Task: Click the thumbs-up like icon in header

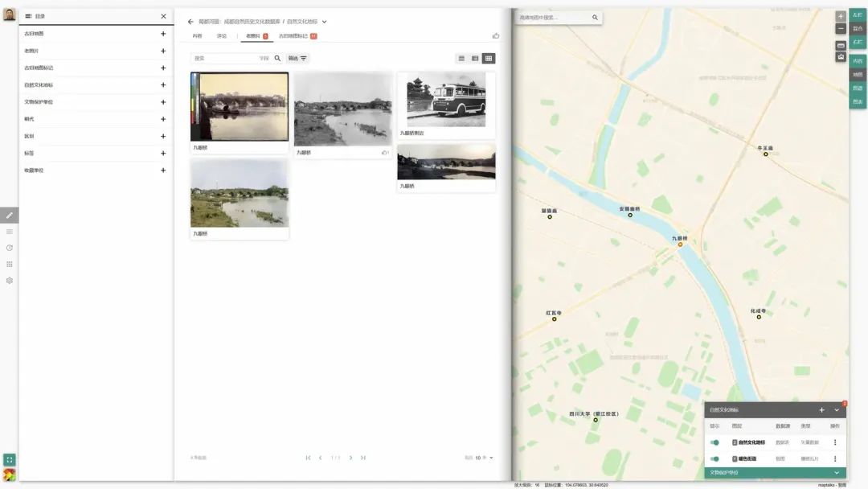Action: 496,35
